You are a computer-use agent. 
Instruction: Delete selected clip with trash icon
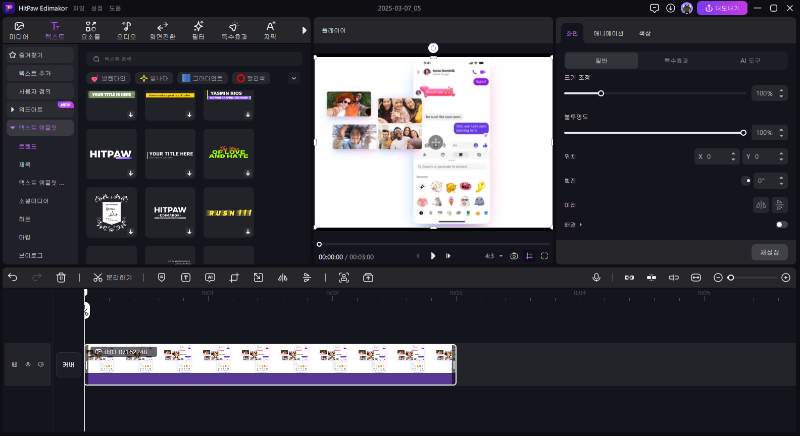coord(61,277)
